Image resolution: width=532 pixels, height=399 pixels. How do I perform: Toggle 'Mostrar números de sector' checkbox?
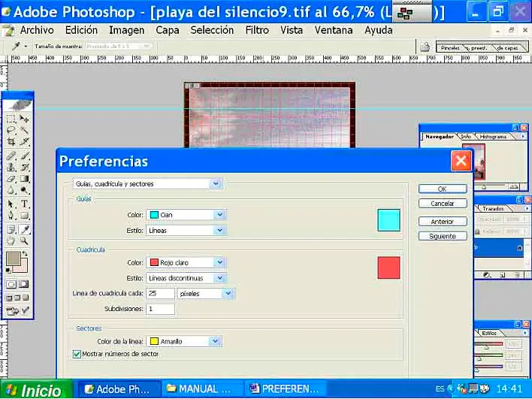[x=77, y=354]
